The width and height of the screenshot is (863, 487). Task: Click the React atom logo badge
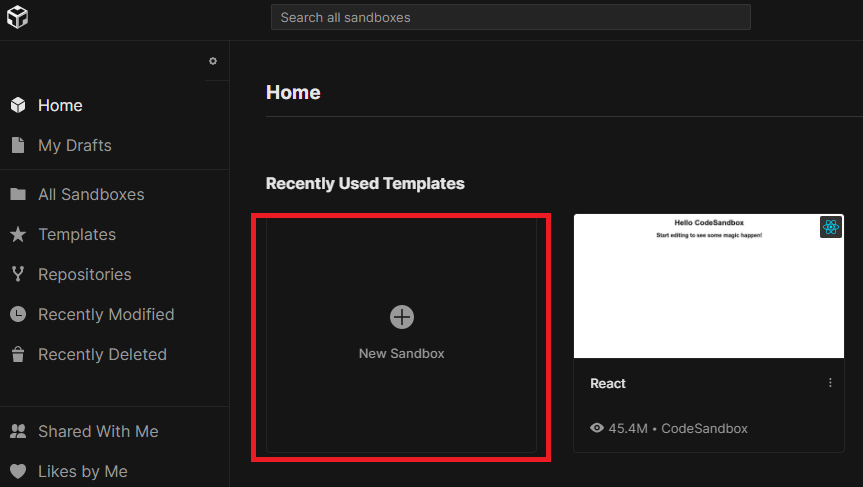831,227
